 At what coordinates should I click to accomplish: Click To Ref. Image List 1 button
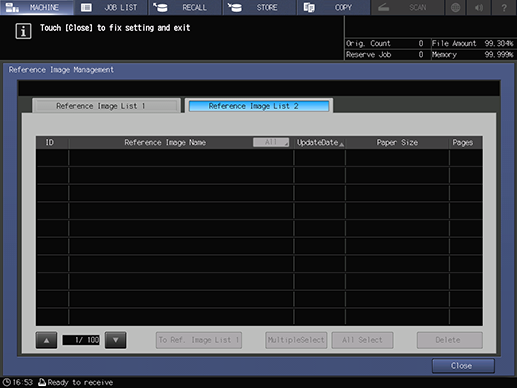[199, 340]
